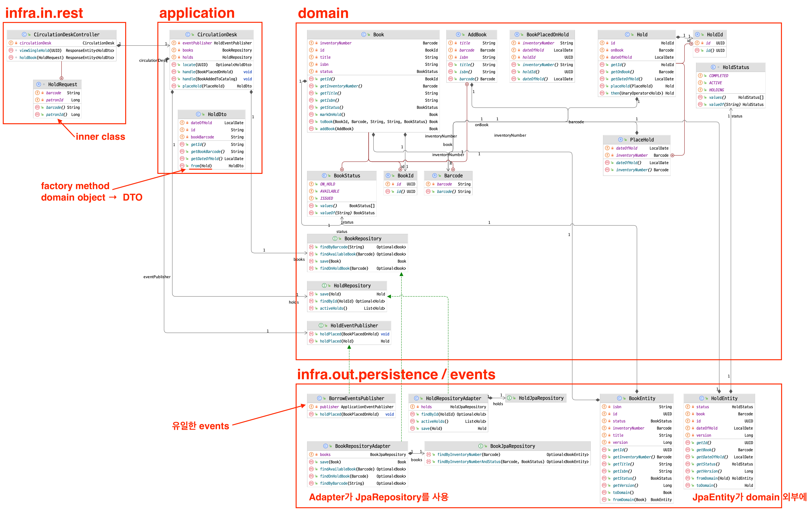Click the class icon beside Hold header

tap(627, 34)
